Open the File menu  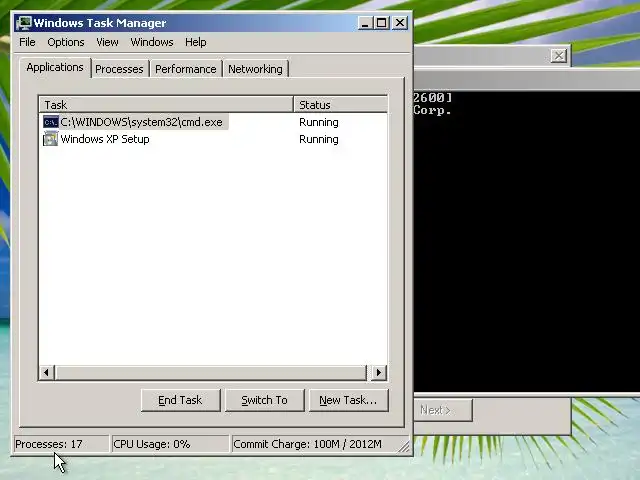(27, 42)
